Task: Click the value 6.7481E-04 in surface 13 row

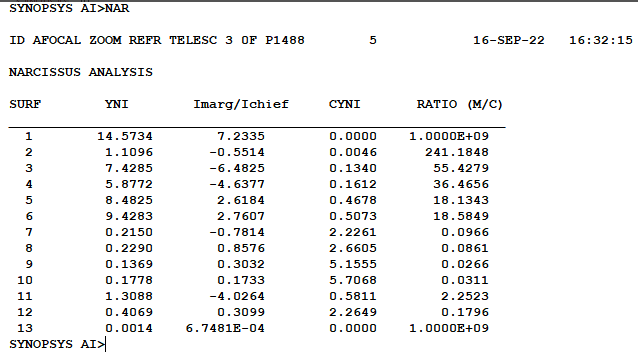Action: (225, 328)
